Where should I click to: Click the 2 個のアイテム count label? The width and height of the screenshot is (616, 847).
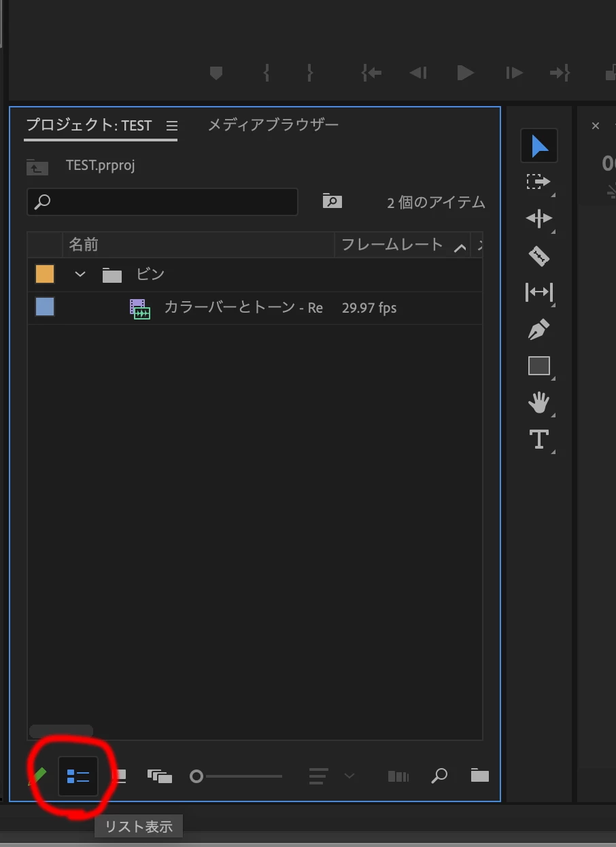coord(436,203)
